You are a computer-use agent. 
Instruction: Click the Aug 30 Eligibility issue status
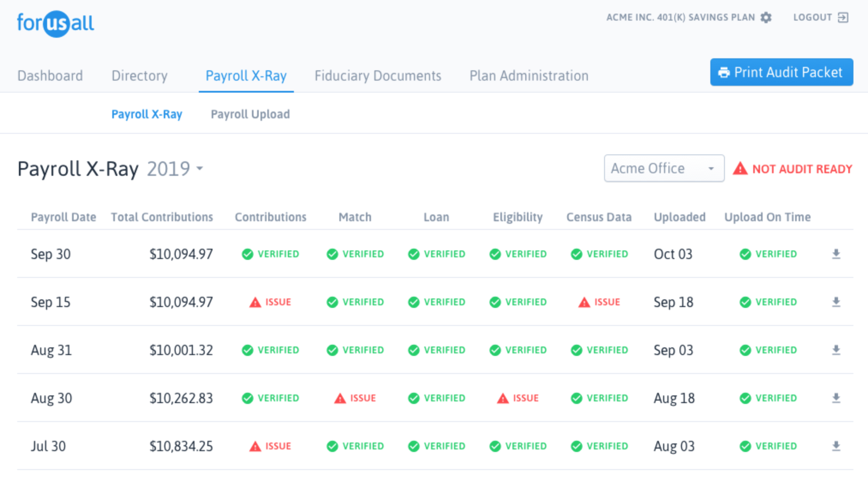pyautogui.click(x=518, y=398)
